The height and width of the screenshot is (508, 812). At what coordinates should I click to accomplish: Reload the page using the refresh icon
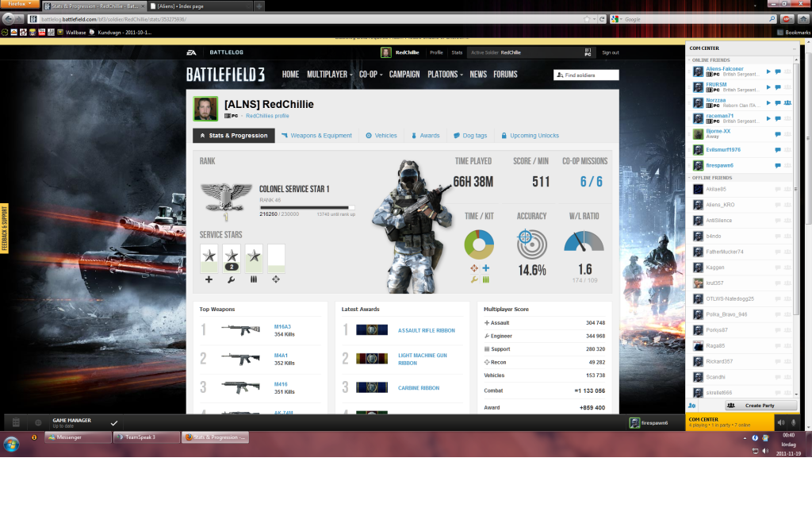click(602, 19)
